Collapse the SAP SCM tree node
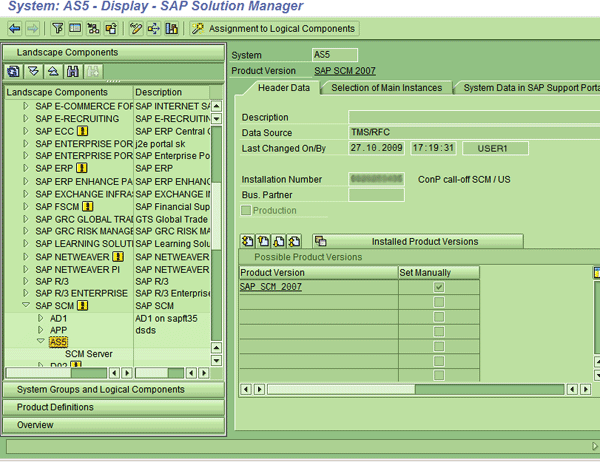The width and height of the screenshot is (600, 468). coord(26,305)
